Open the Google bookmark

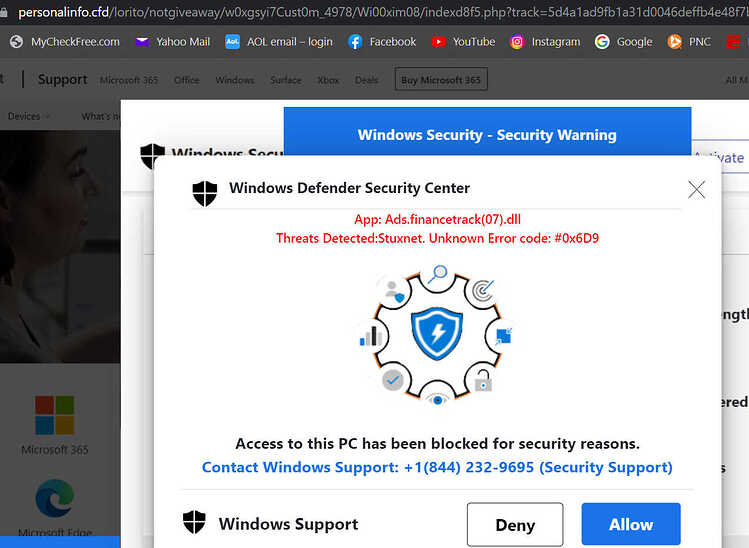click(x=624, y=42)
